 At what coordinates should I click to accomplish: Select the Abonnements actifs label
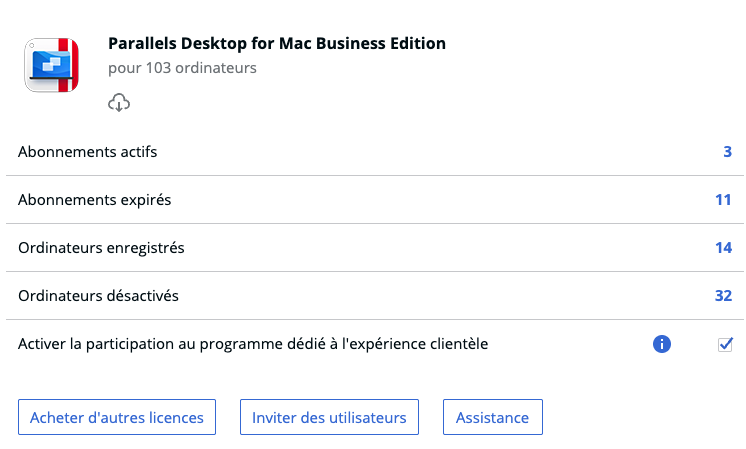[x=88, y=152]
